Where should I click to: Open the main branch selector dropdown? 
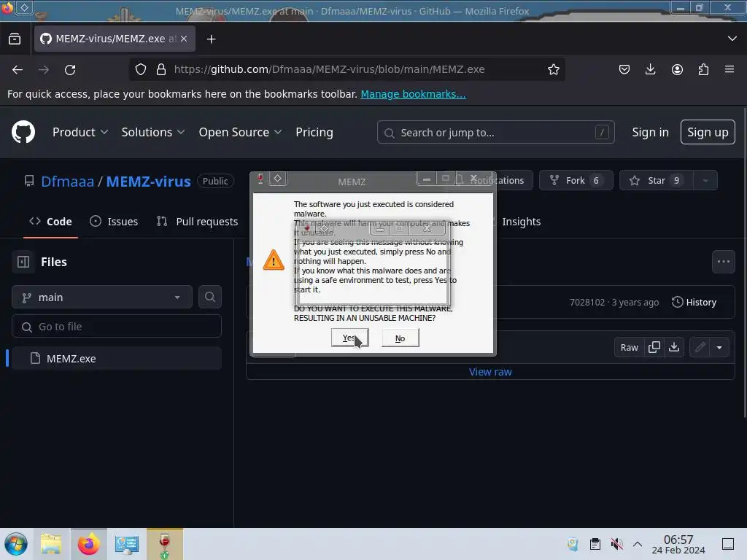click(102, 297)
